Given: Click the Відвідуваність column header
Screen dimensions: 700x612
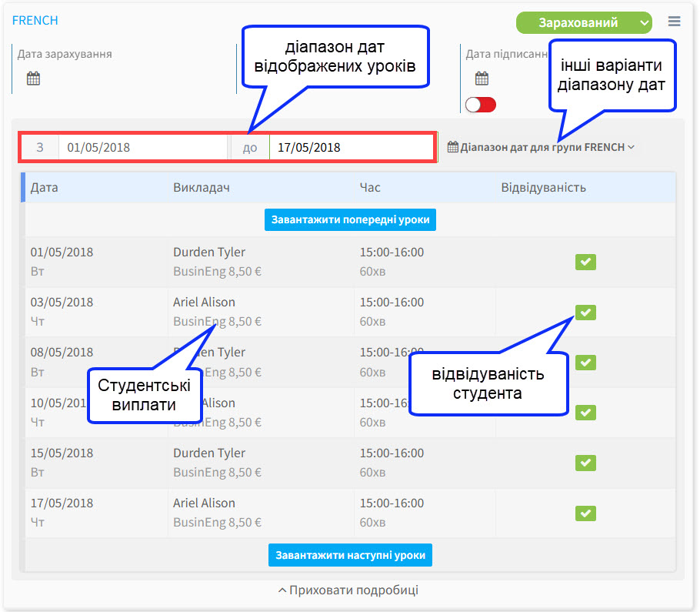Looking at the screenshot, I should coord(543,187).
